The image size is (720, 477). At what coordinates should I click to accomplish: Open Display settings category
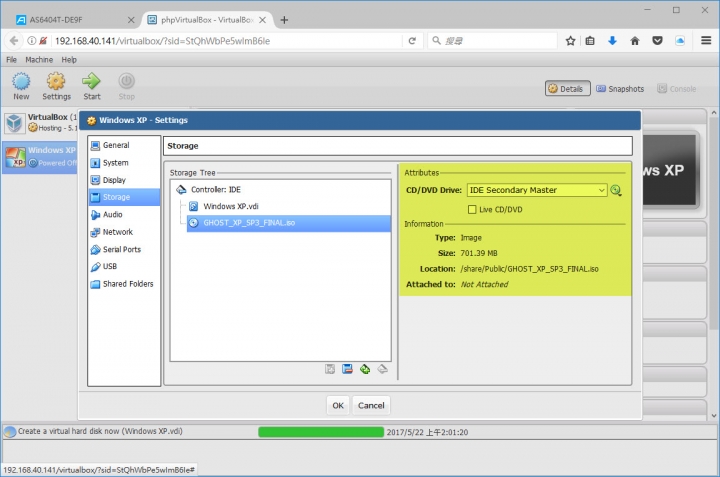pos(124,180)
